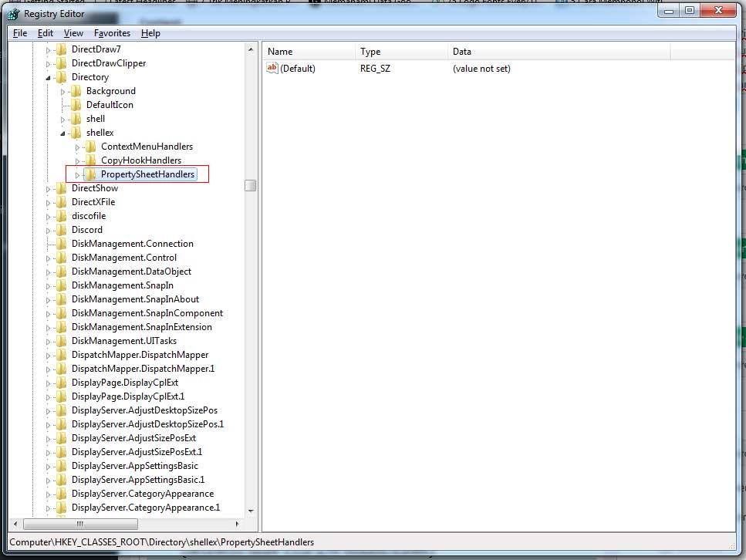Open the File menu
This screenshot has width=746, height=560.
[x=20, y=33]
